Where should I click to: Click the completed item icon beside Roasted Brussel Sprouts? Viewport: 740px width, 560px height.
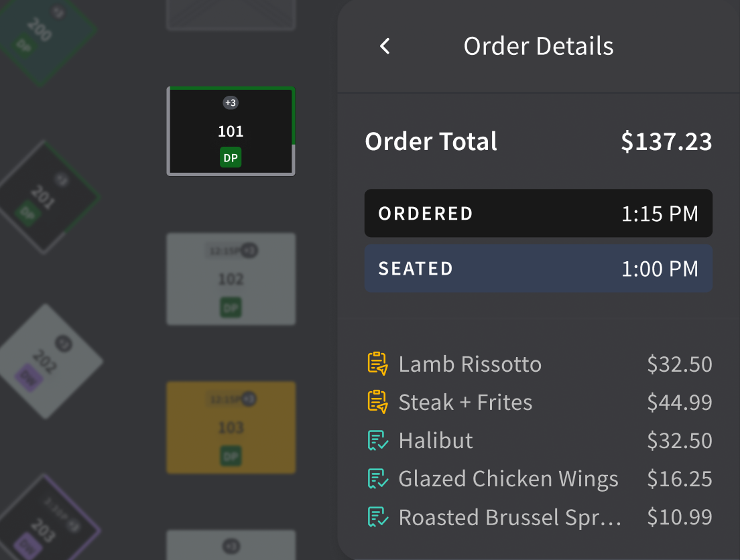tap(377, 516)
